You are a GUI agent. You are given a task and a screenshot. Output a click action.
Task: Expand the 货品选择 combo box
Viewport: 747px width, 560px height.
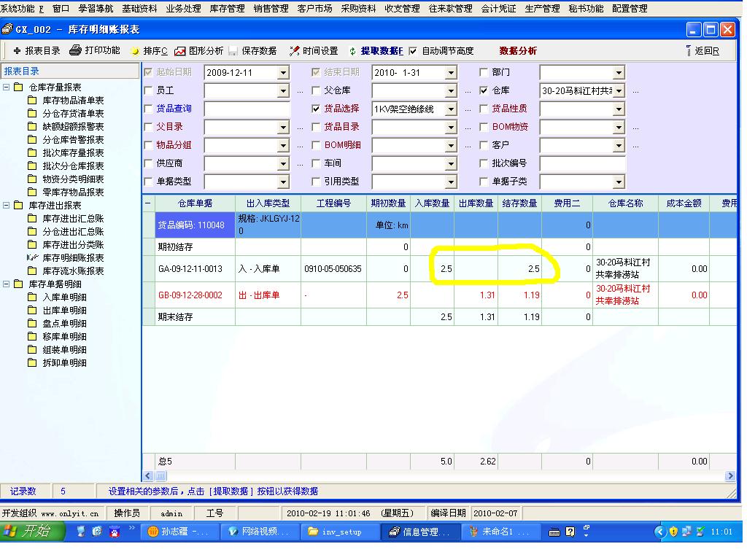[451, 109]
